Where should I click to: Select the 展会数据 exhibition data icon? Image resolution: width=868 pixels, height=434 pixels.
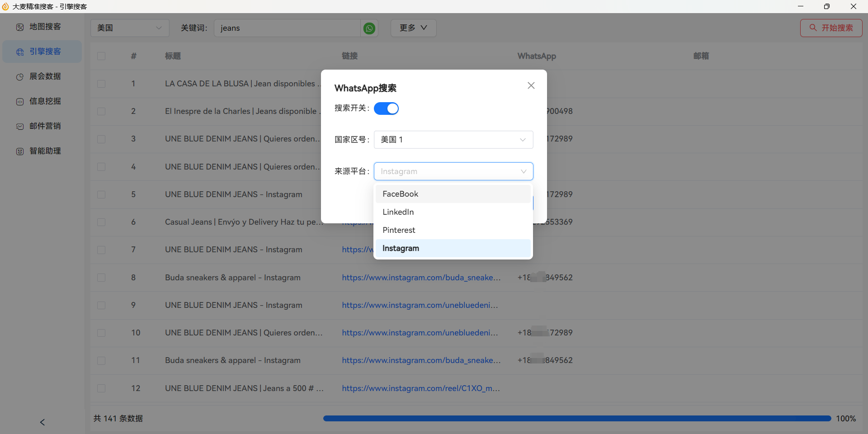[20, 77]
